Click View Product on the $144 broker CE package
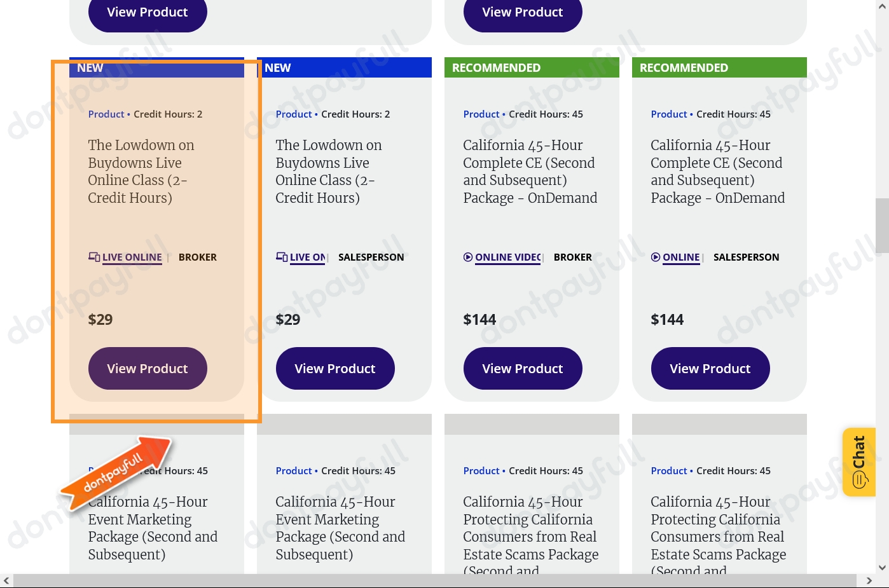This screenshot has width=889, height=588. [523, 368]
